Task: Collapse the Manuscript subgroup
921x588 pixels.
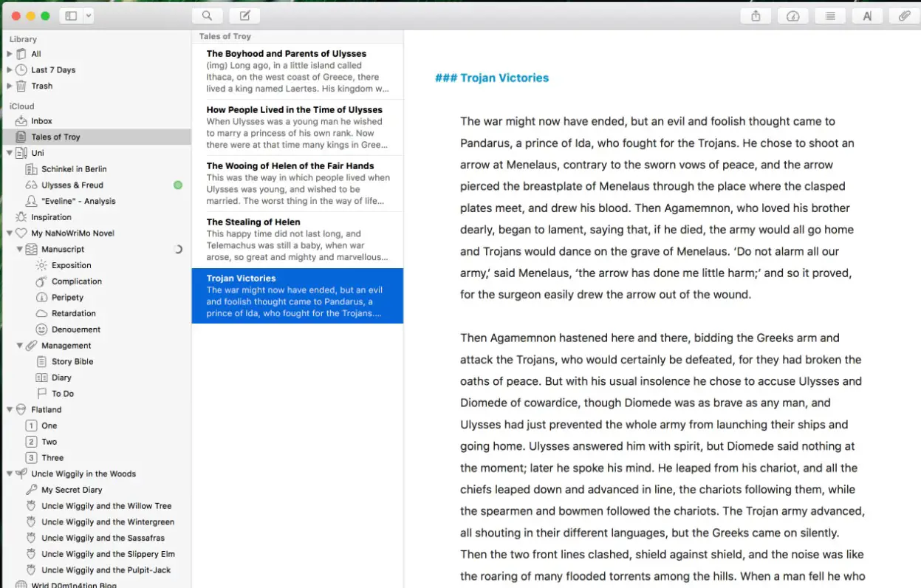Action: 20,250
